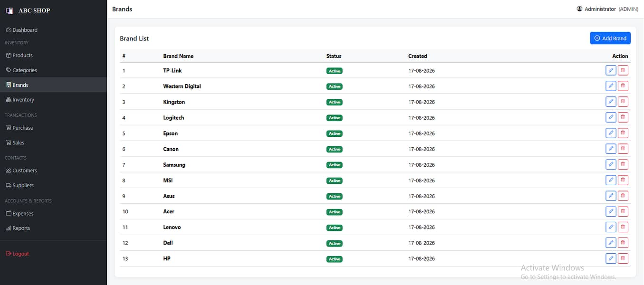Viewport: 644px width, 285px height.
Task: Delete the Logitech brand row
Action: pyautogui.click(x=623, y=117)
